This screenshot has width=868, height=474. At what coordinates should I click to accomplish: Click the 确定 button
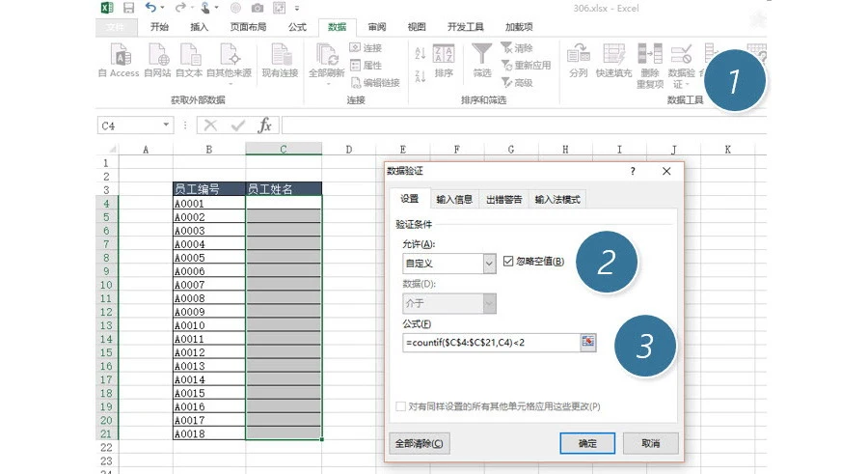tap(586, 443)
